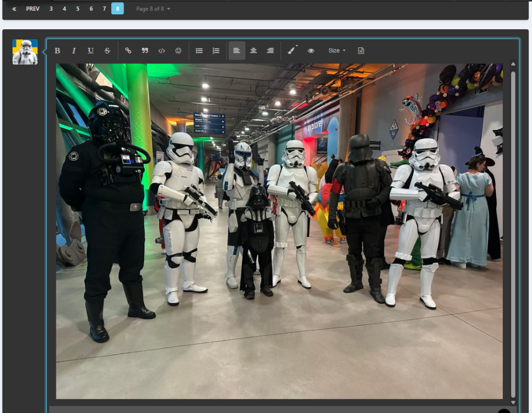The height and width of the screenshot is (413, 532).
Task: Toggle bold formatting in the editor
Action: 57,51
